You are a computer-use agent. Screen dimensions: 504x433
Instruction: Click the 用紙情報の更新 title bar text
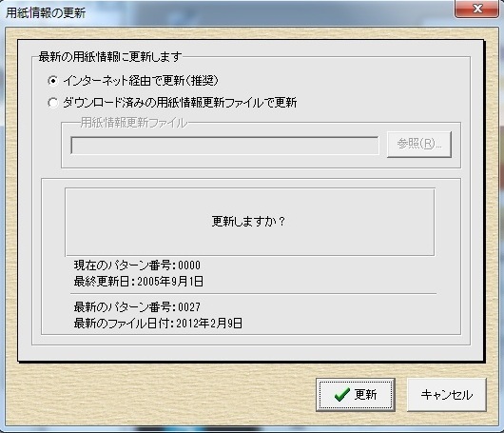(x=46, y=13)
